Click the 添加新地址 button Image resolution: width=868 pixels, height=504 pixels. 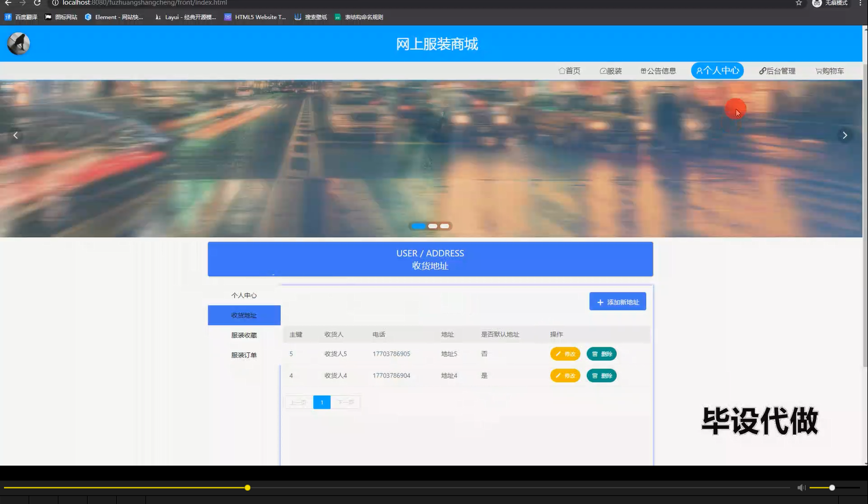coord(617,301)
